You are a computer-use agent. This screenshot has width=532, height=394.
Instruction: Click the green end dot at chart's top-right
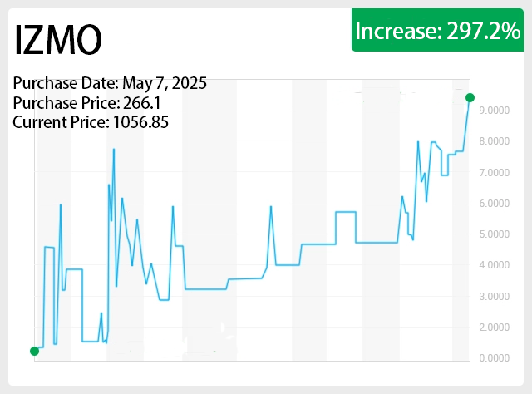[470, 98]
